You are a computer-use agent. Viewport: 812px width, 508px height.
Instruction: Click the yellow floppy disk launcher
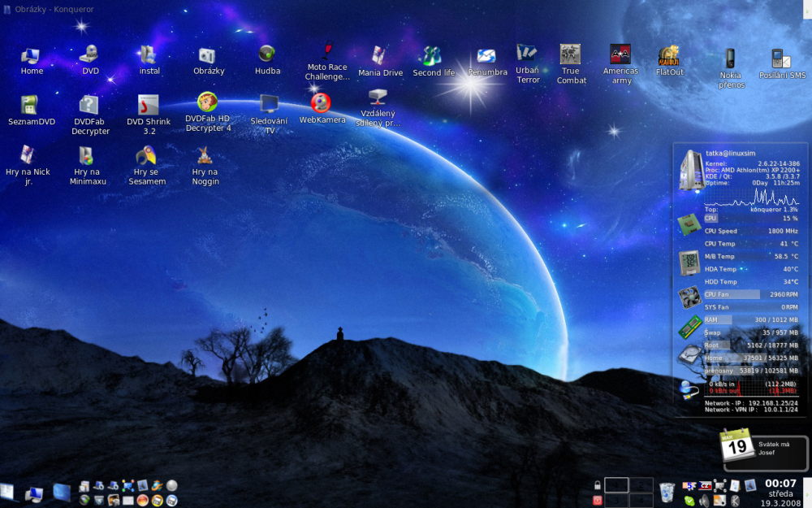(x=157, y=500)
